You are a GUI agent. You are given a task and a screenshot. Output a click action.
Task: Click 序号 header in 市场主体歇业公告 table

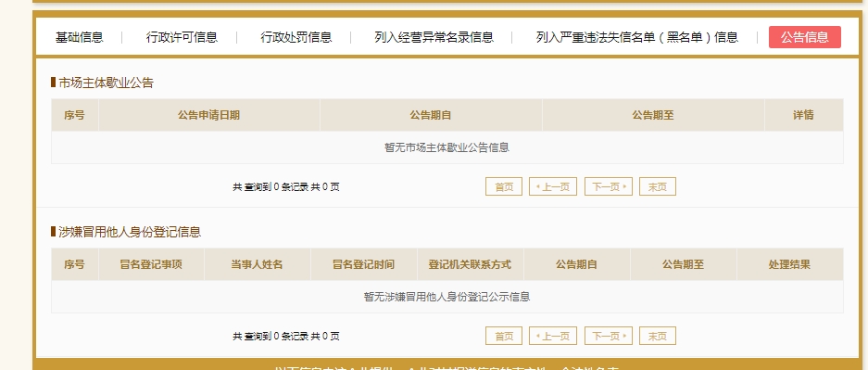click(x=74, y=115)
